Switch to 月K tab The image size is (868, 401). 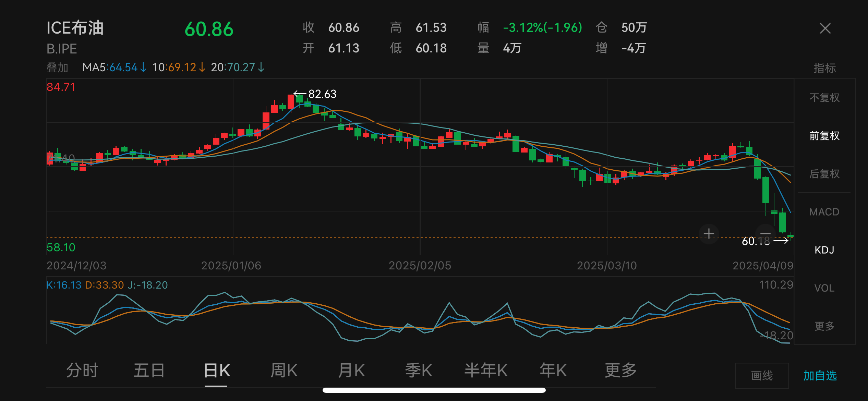(x=351, y=371)
